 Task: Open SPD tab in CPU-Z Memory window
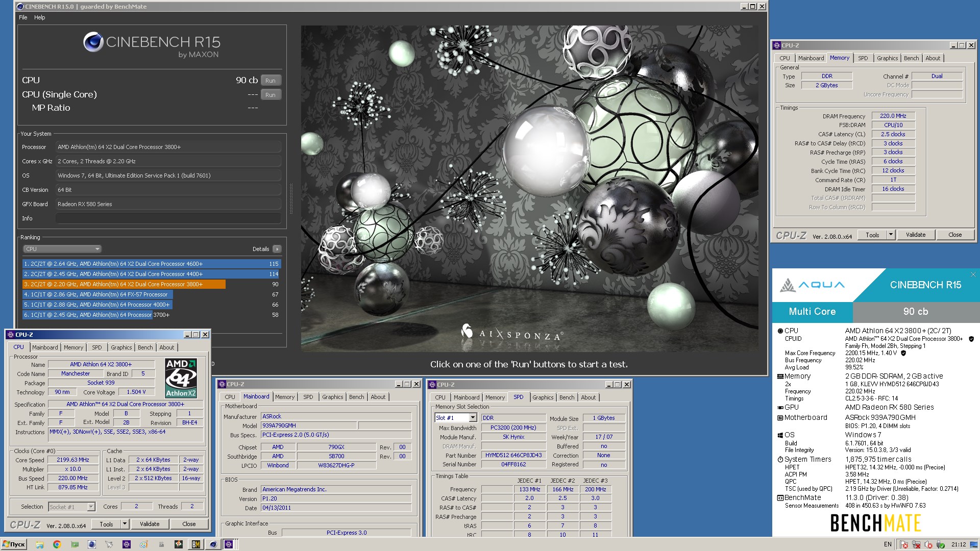(x=863, y=58)
